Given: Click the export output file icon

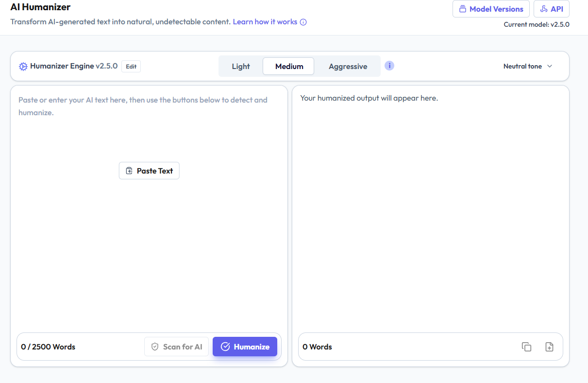Looking at the screenshot, I should (549, 347).
